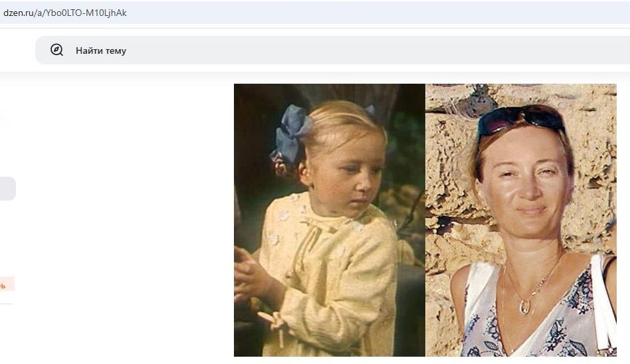Click the thin gray divider below orange label
This screenshot has height=364, width=630.
point(5,304)
